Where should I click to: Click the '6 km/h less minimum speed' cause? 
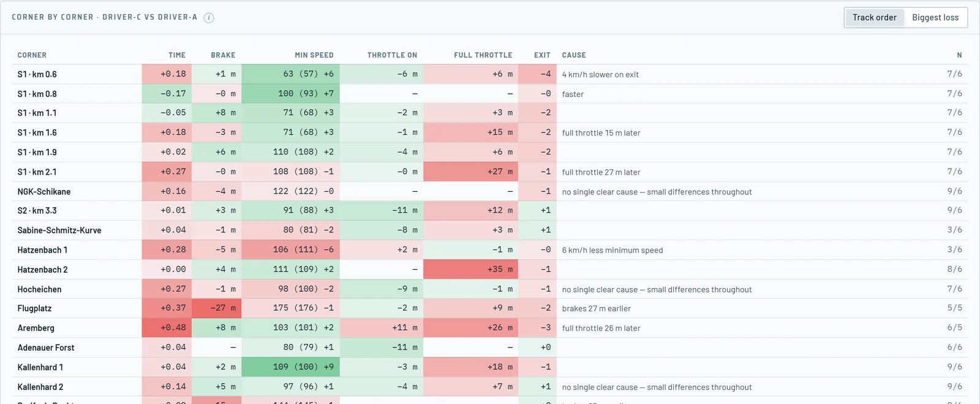point(612,250)
